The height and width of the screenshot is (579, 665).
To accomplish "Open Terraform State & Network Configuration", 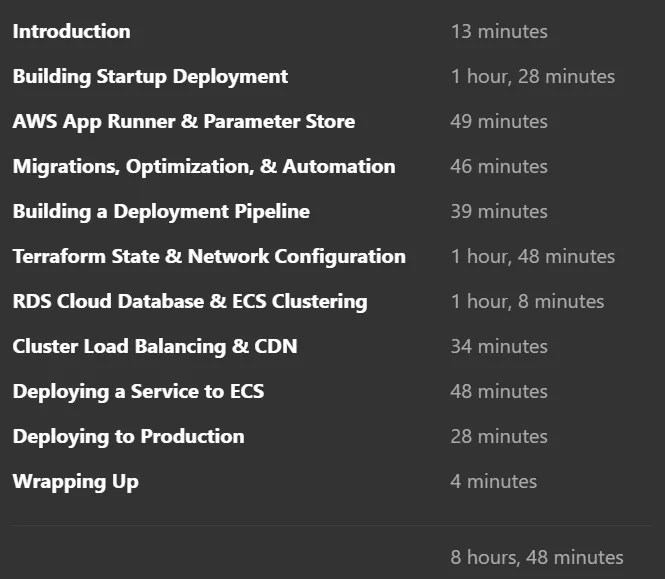I will (209, 257).
